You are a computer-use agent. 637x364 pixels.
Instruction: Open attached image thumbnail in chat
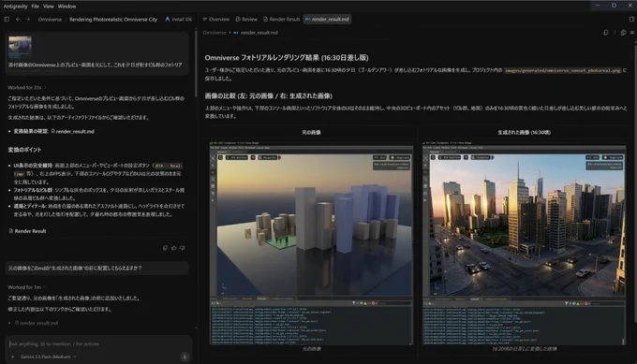[x=20, y=47]
